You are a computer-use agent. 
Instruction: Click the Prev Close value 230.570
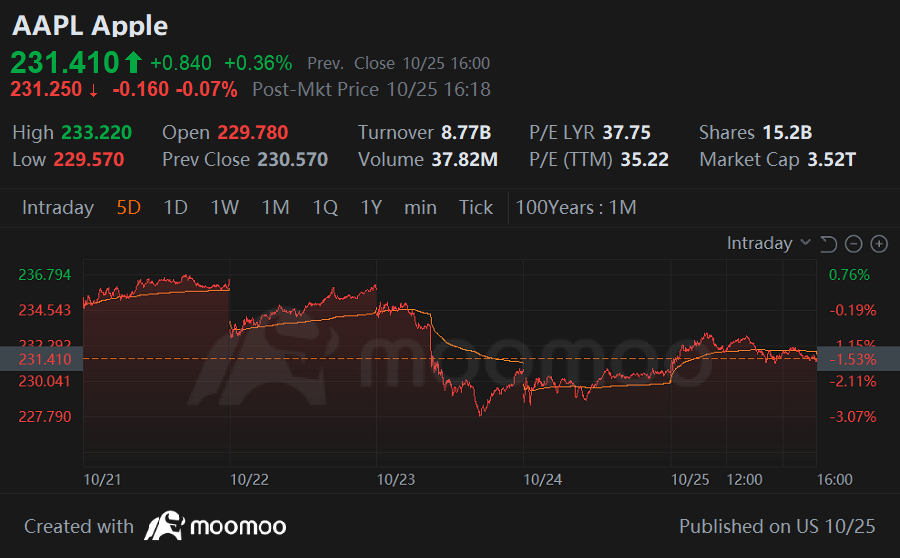point(293,160)
